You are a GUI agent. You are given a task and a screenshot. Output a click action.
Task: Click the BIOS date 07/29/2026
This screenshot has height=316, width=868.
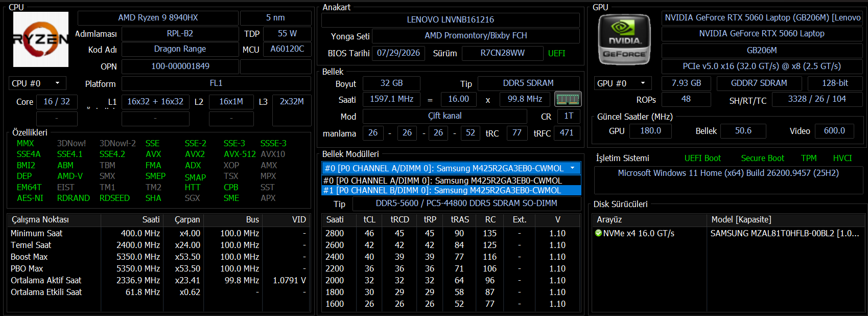coord(398,53)
